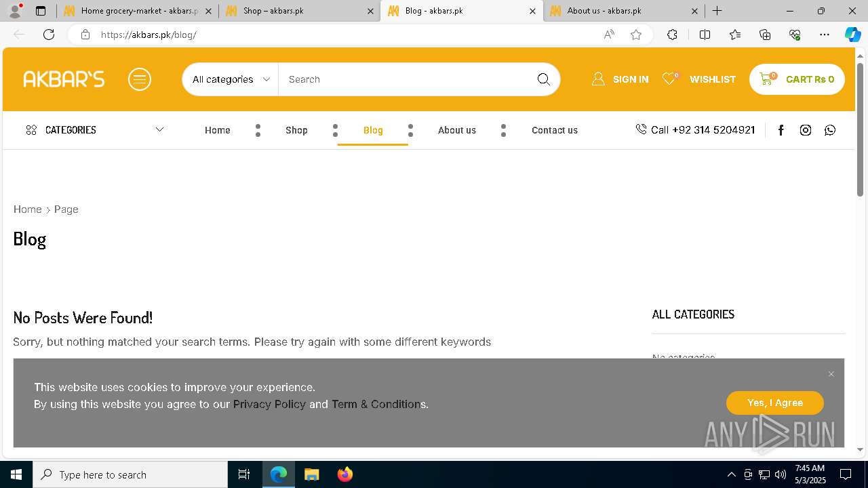Click the search magnifier icon
The height and width of the screenshot is (488, 868).
click(544, 79)
